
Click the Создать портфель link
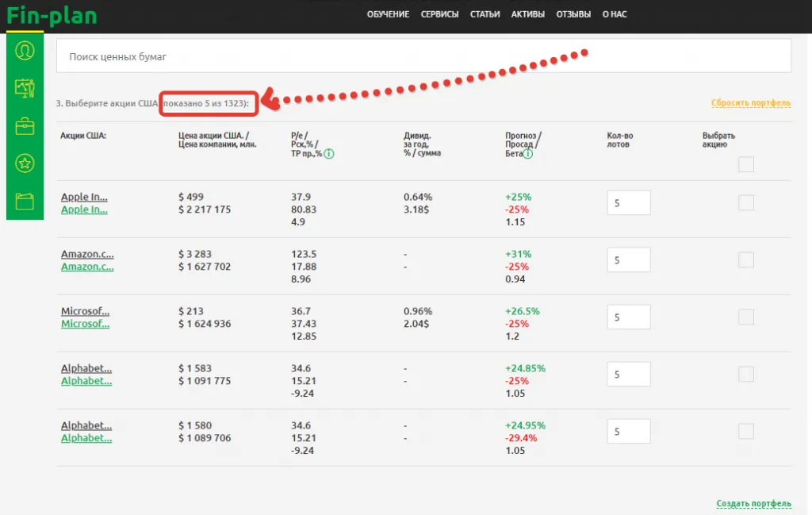(753, 504)
